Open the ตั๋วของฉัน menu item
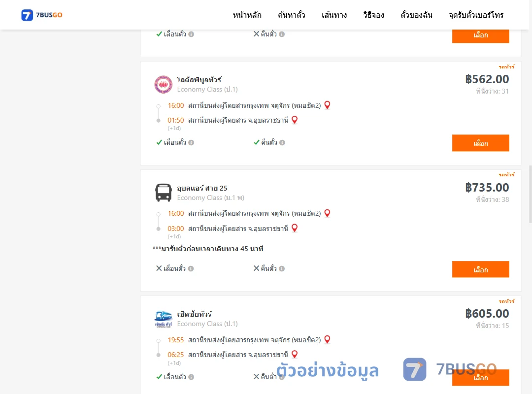The image size is (532, 394). (416, 15)
